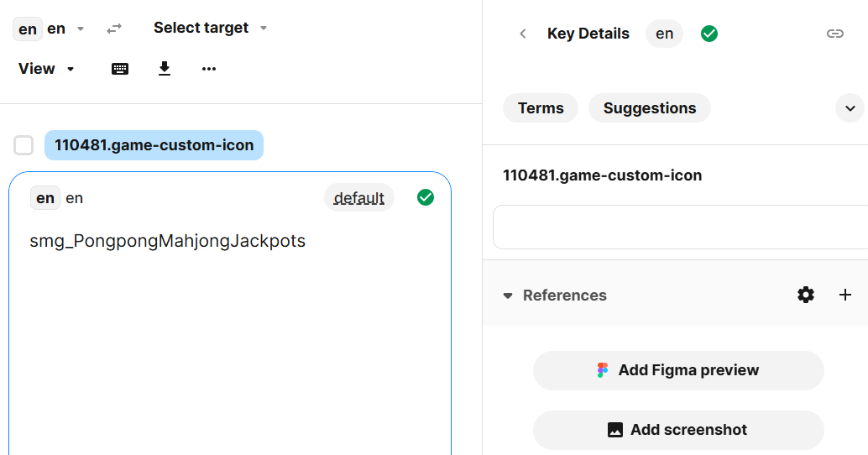Go back using Key Details arrow

[x=523, y=34]
